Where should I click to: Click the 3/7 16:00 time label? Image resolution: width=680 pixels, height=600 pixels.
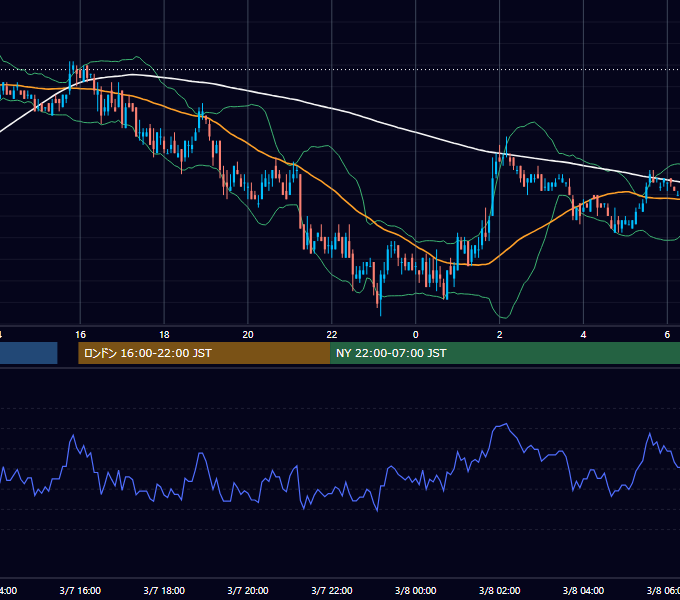[80, 590]
